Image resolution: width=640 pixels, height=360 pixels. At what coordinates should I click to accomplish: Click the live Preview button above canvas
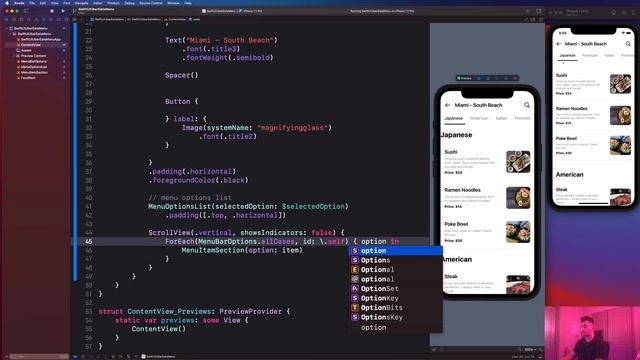[464, 78]
